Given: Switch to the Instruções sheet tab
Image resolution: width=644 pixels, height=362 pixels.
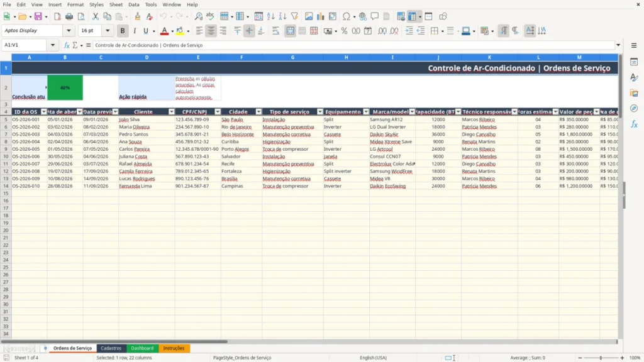Looking at the screenshot, I should coord(174,348).
